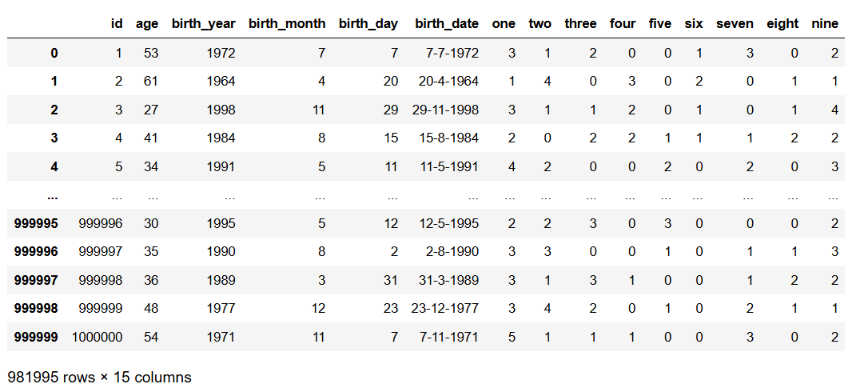Select the birth year cell 1964

pos(221,81)
